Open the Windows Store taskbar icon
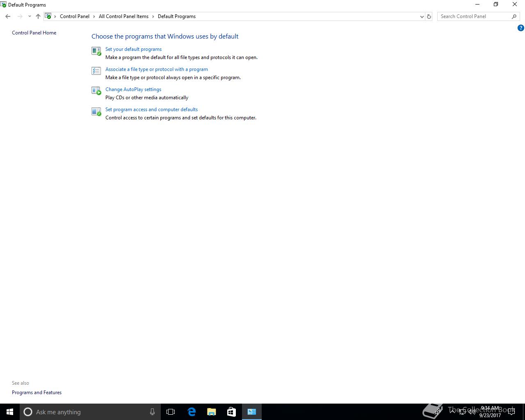525x420 pixels. [231, 412]
